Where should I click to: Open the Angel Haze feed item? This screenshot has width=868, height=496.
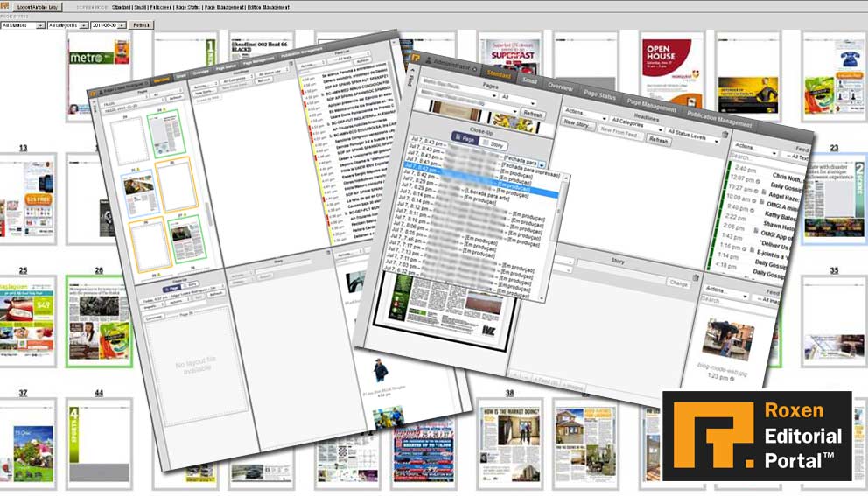click(784, 197)
